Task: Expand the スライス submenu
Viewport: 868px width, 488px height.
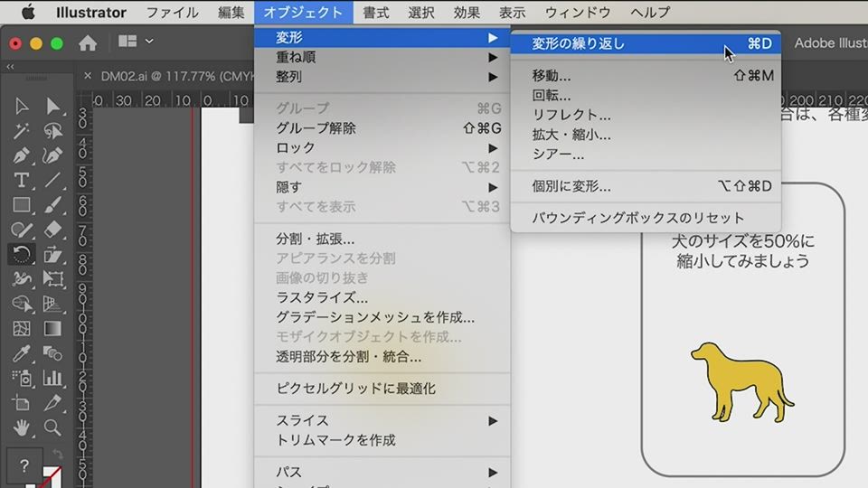Action: point(380,420)
